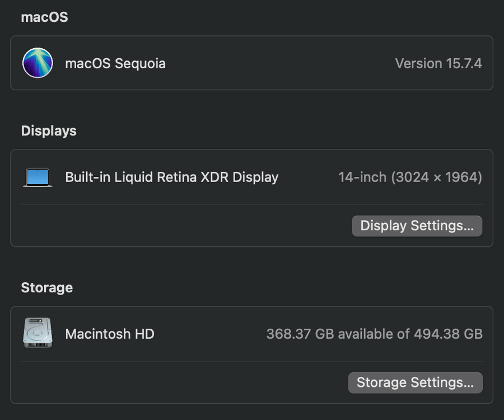Screen dimensions: 504x420
Task: Click the macOS section heading
Action: [44, 17]
